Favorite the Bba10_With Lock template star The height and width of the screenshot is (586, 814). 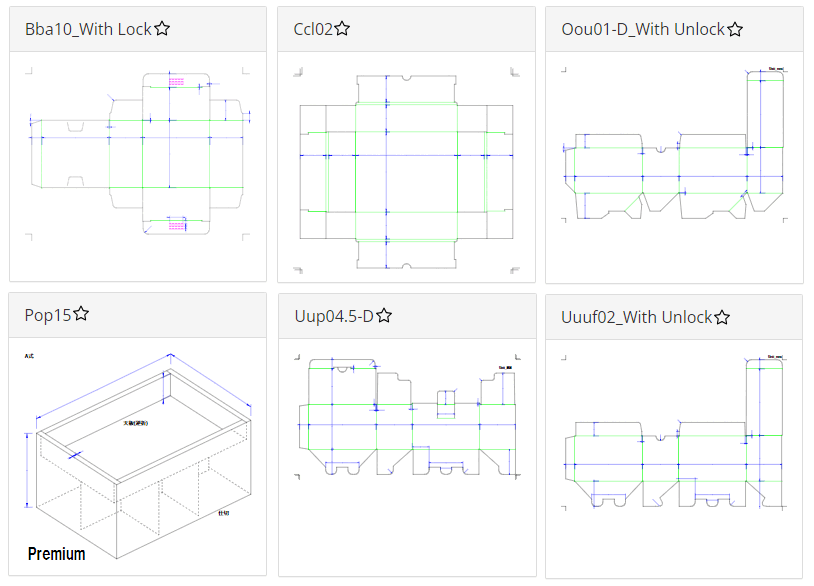click(x=162, y=29)
